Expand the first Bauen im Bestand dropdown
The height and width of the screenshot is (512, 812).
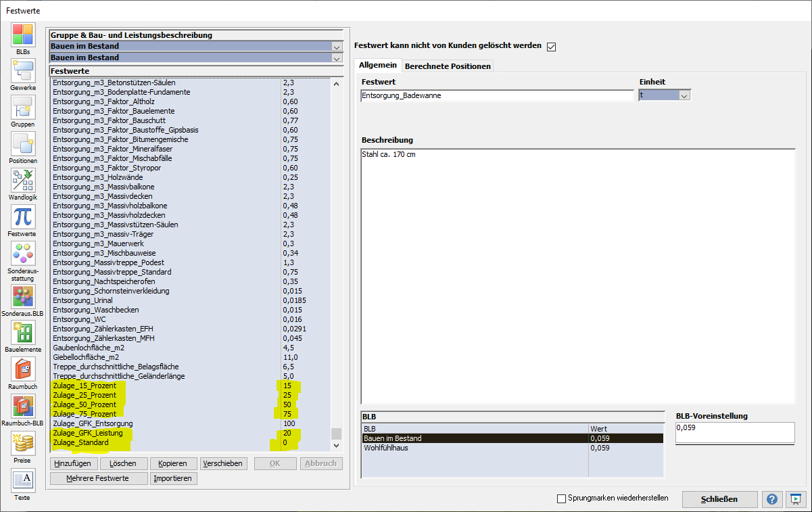pyautogui.click(x=337, y=47)
